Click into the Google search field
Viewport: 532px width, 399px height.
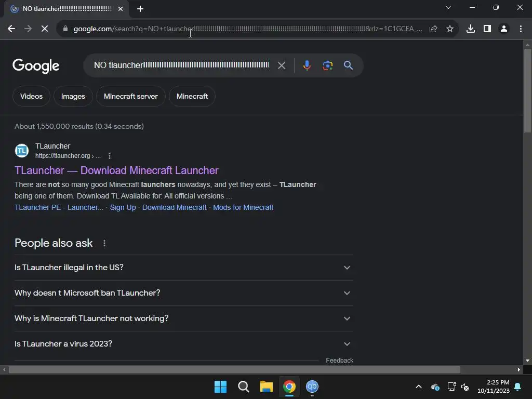pyautogui.click(x=181, y=65)
